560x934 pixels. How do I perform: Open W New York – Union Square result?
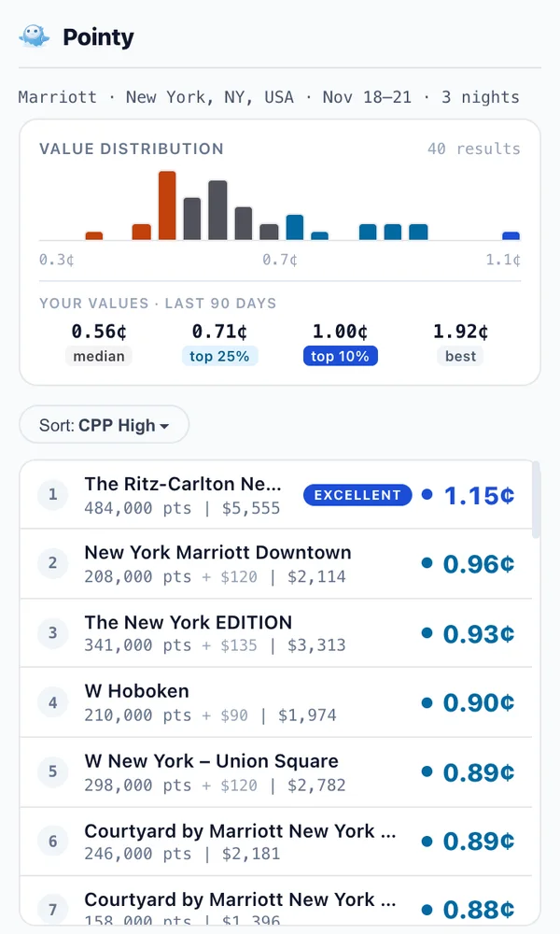click(276, 772)
